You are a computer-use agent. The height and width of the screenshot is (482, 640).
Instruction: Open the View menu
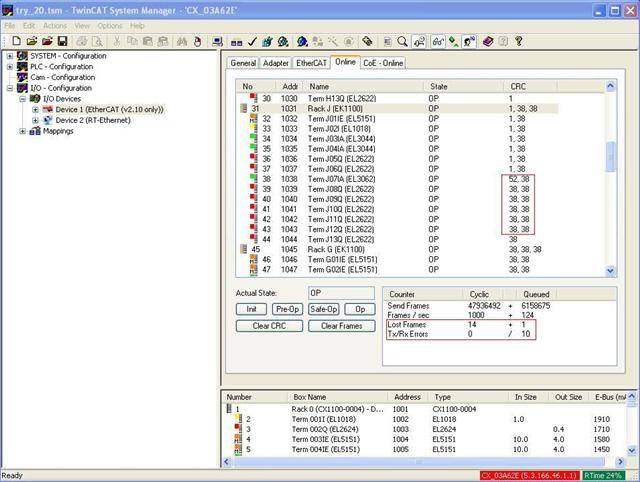point(82,26)
